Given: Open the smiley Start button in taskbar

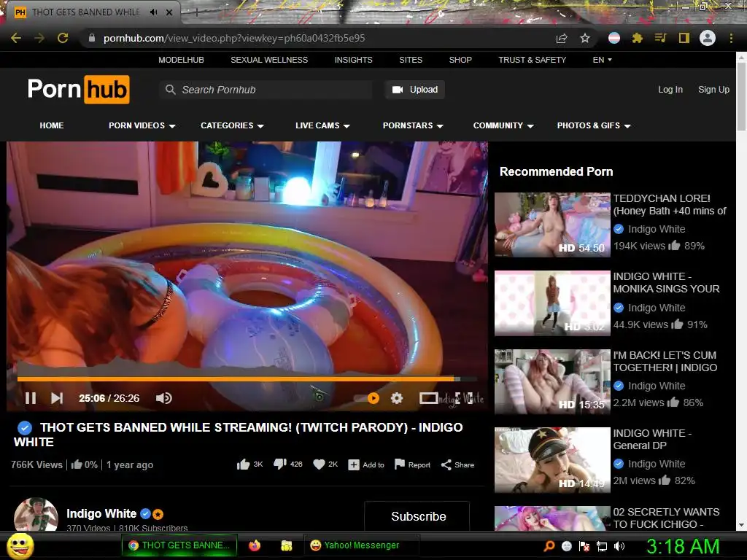Looking at the screenshot, I should (20, 545).
